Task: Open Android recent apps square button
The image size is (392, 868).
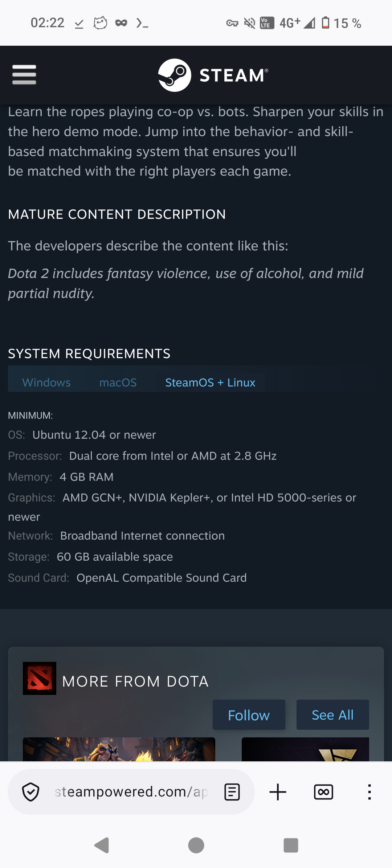Action: point(291,846)
